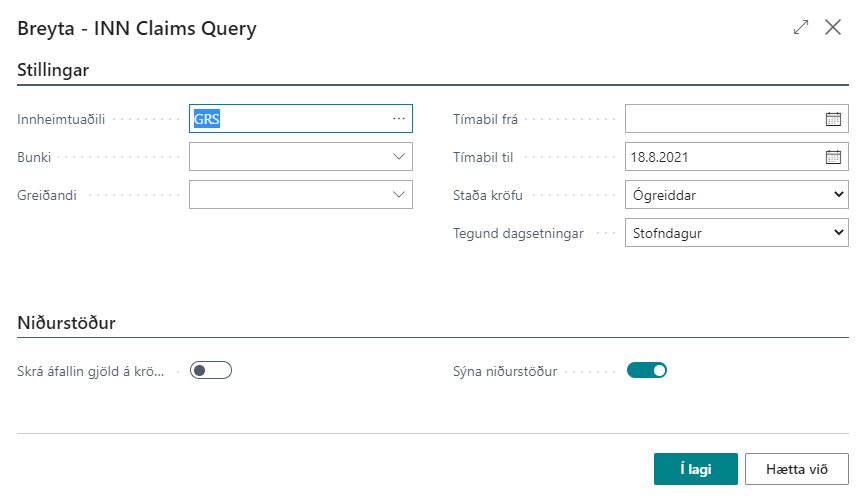Open calendar picker for Tímabil til
This screenshot has height=503, width=864.
tap(833, 157)
